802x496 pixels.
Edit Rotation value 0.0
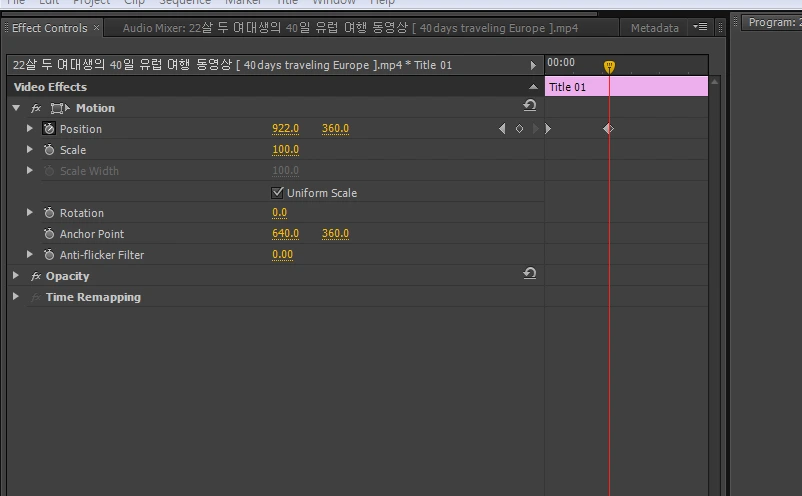tap(279, 213)
